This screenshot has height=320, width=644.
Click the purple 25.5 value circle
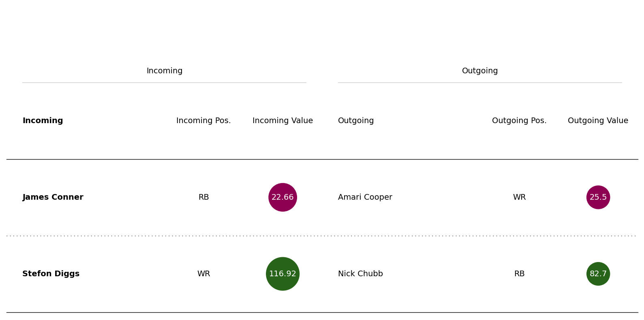[598, 197]
